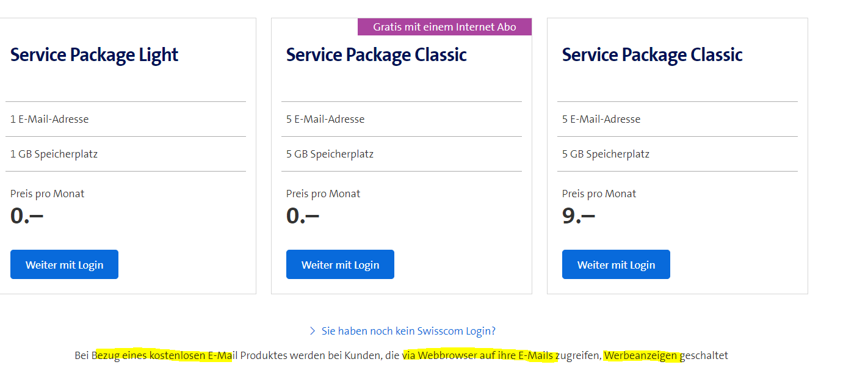Click Weiter mit Login under Service Package Light

[64, 265]
